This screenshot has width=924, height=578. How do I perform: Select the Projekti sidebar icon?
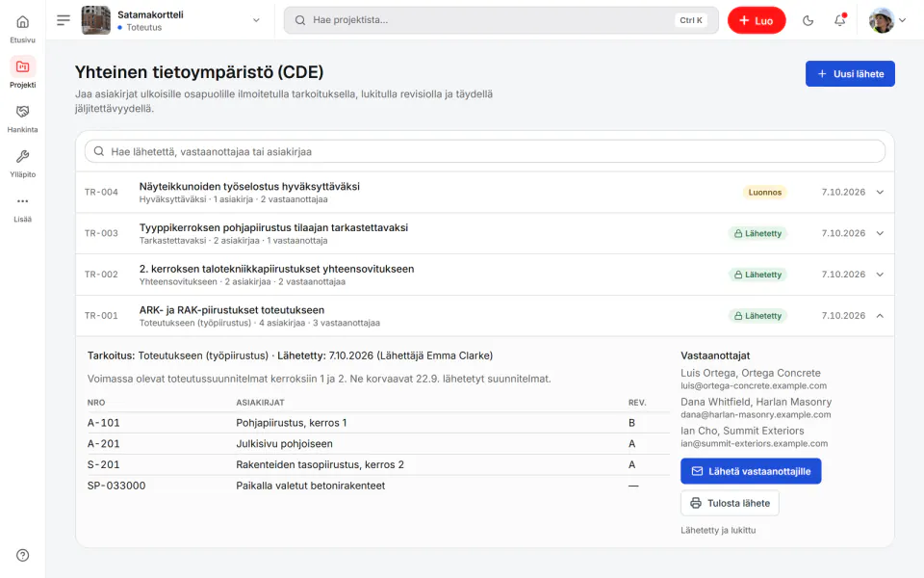[22, 66]
